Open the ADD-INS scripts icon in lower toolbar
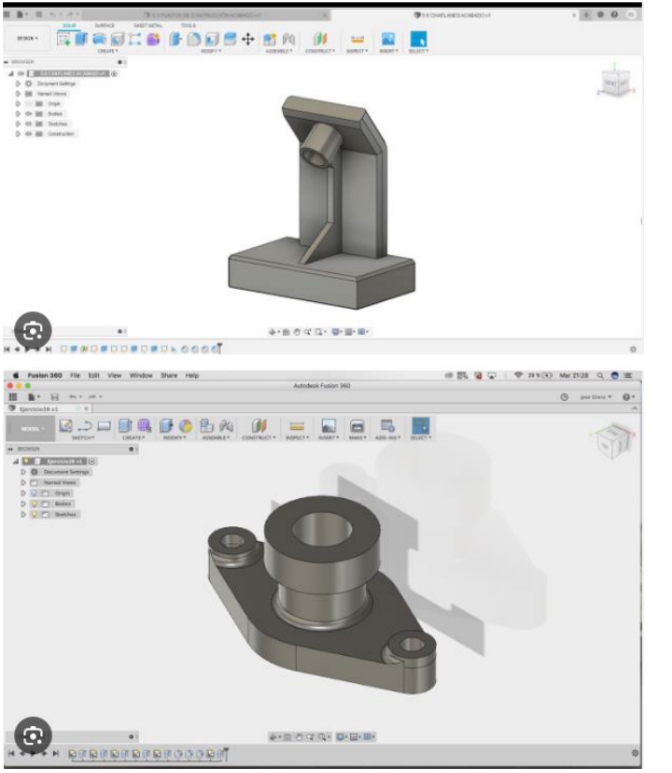Image resolution: width=672 pixels, height=773 pixels. (x=388, y=426)
